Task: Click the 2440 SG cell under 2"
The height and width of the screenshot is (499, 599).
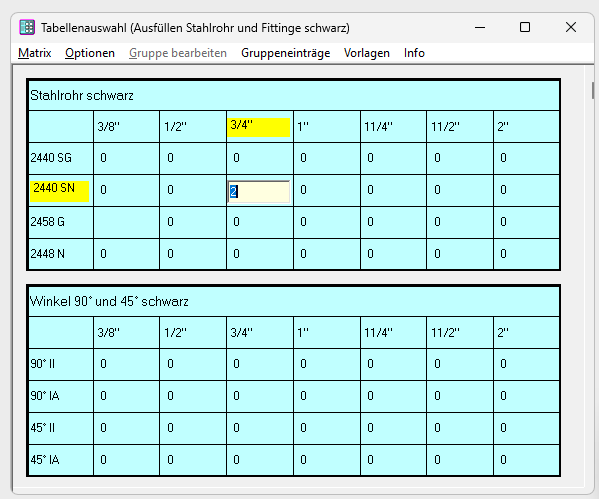Action: 526,158
